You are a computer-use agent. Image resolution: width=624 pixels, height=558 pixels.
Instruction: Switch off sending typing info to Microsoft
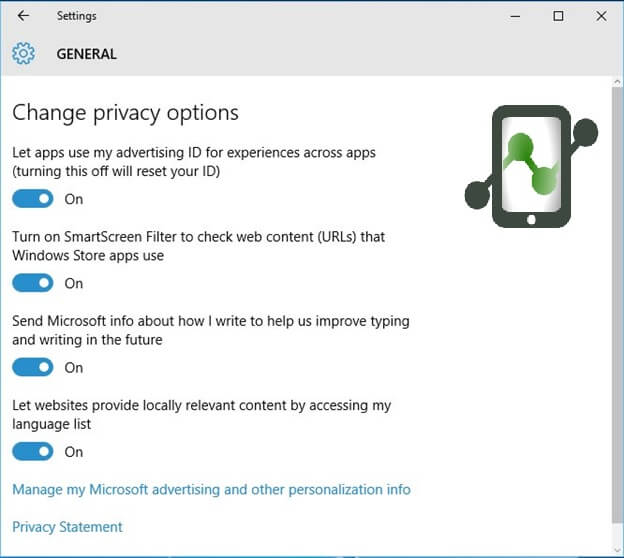click(x=33, y=367)
